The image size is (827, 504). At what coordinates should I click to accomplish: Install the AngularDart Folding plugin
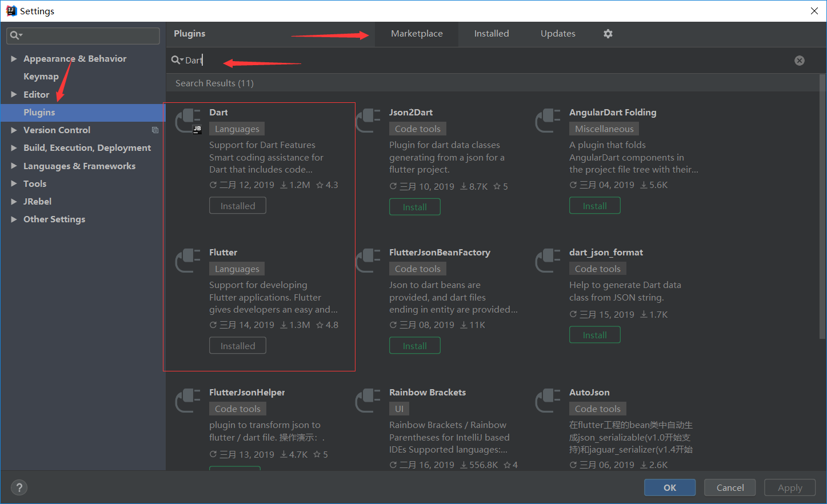coord(594,206)
